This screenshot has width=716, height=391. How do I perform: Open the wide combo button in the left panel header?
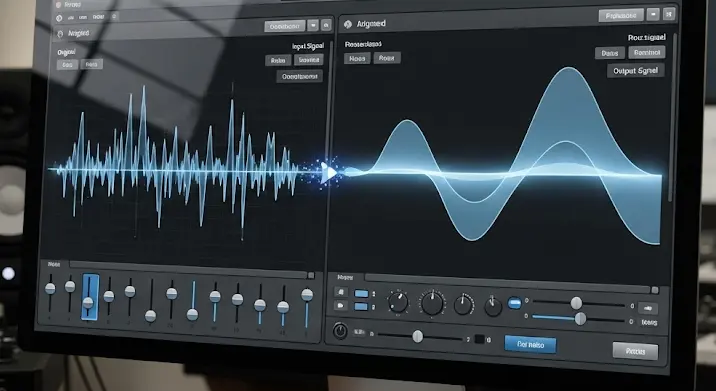(x=284, y=26)
